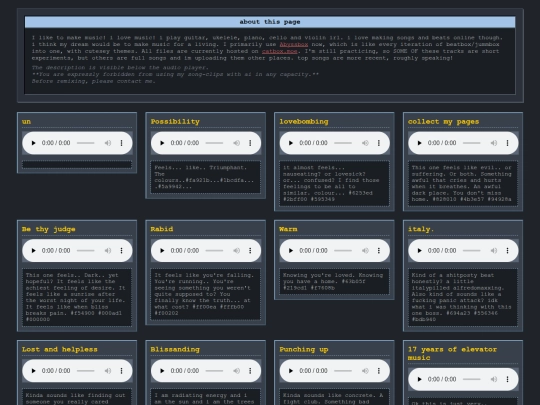This screenshot has height=405, width=540.
Task: Select the "Warm" description text
Action: (x=333, y=281)
